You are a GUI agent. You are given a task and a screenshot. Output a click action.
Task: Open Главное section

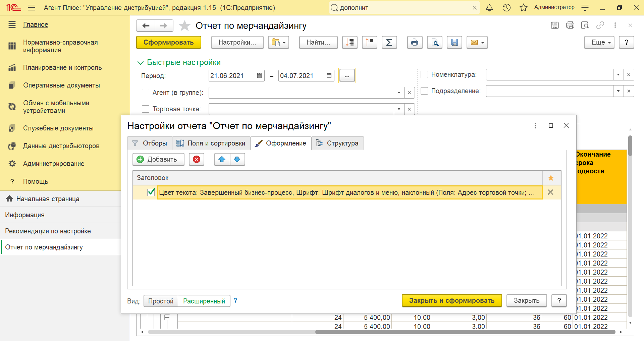(x=36, y=24)
